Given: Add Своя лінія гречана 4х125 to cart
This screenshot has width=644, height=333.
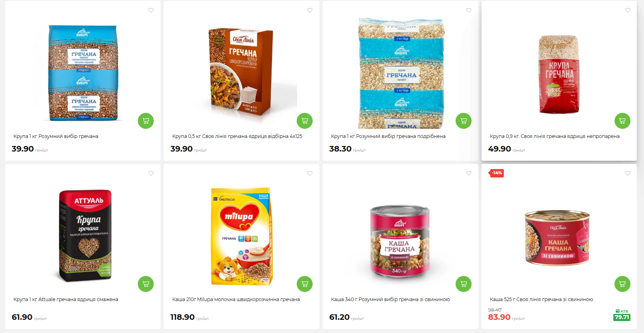Looking at the screenshot, I should point(305,121).
